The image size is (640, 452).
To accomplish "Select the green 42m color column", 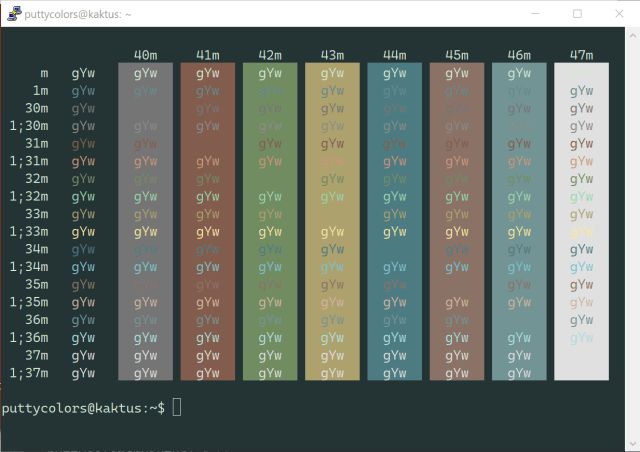I will [270, 222].
